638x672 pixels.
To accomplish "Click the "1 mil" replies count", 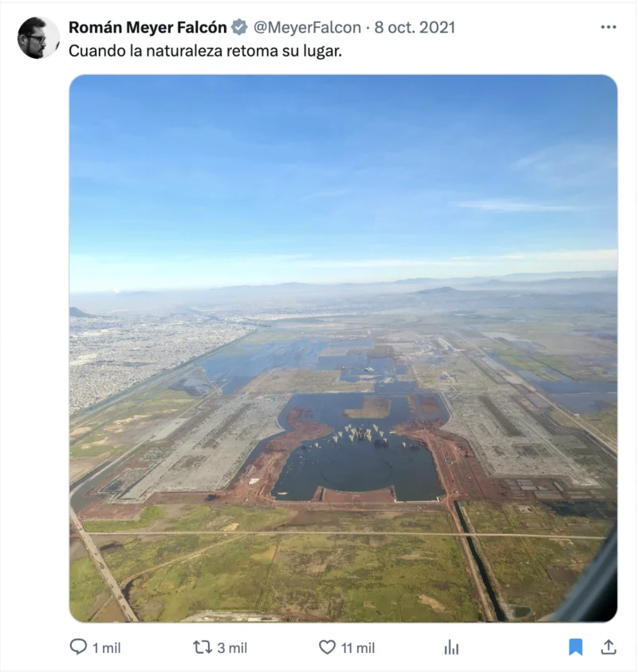I will pos(106,648).
